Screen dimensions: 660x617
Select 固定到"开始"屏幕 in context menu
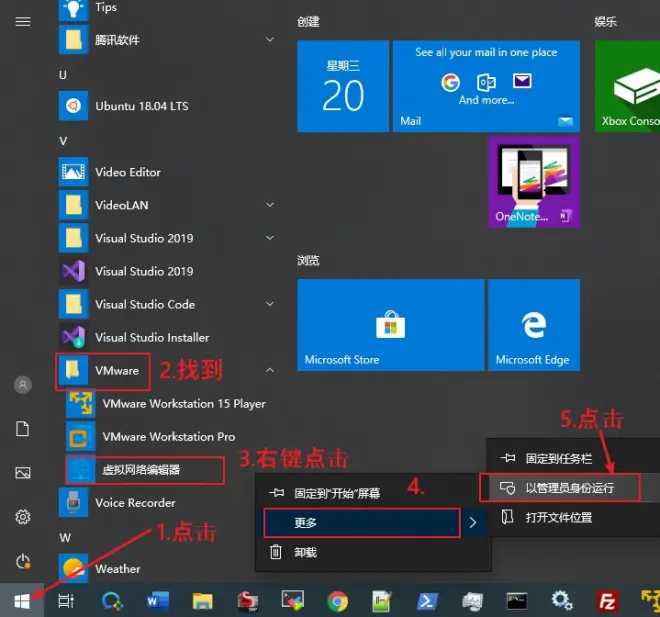[373, 493]
